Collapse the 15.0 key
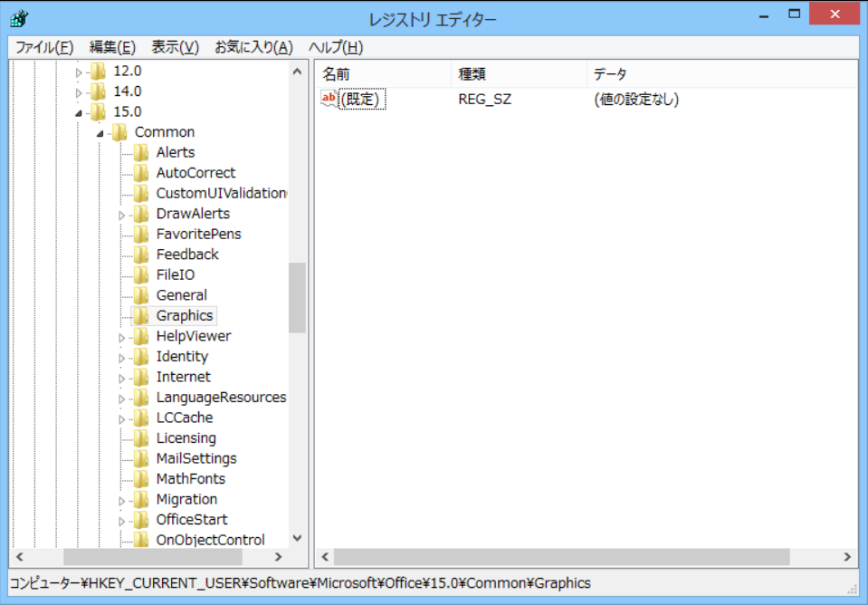Screen dimensions: 868x605 click(79, 112)
